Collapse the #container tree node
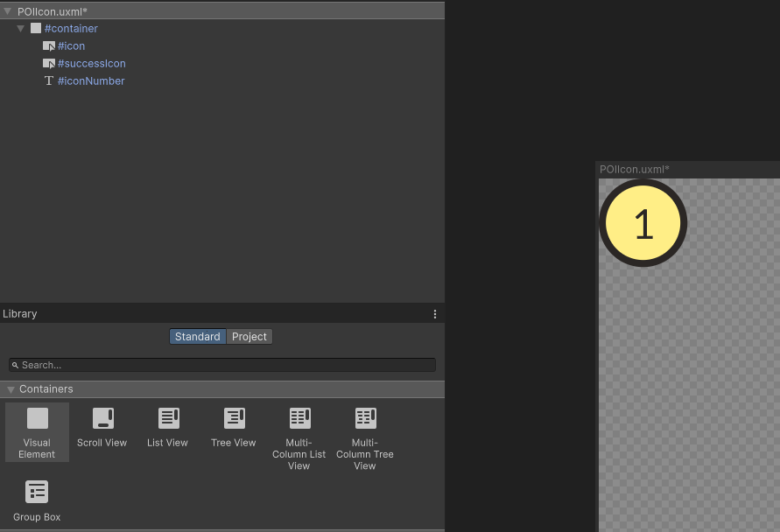The height and width of the screenshot is (532, 780). click(x=20, y=28)
